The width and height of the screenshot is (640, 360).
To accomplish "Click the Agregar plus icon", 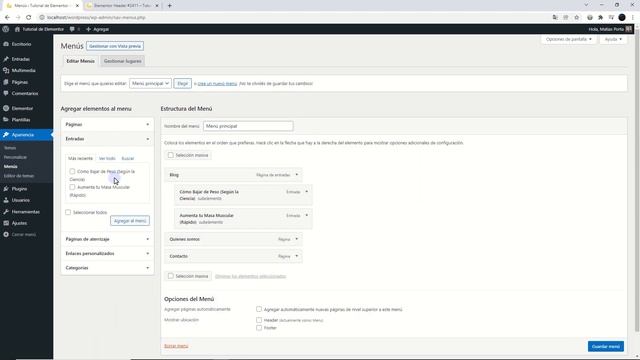I will pos(88,29).
